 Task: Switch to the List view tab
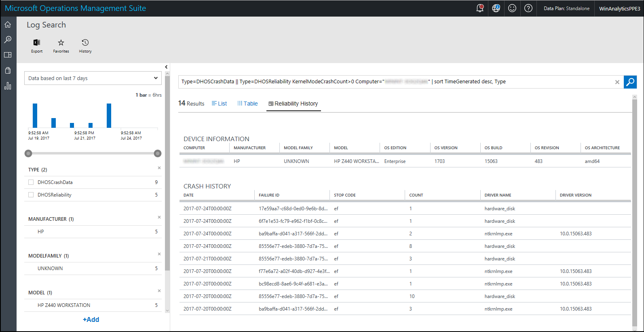pyautogui.click(x=219, y=104)
